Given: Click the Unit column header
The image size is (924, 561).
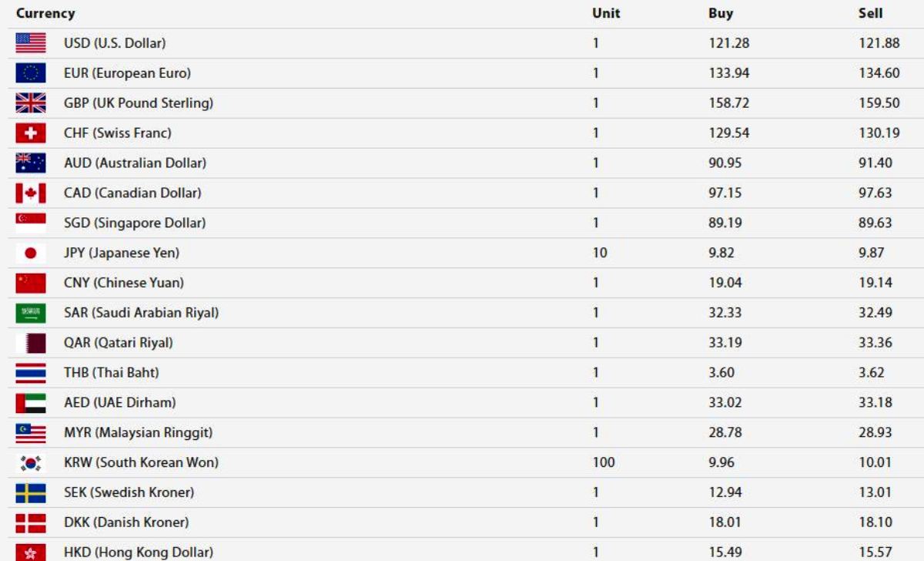Looking at the screenshot, I should pyautogui.click(x=606, y=13).
